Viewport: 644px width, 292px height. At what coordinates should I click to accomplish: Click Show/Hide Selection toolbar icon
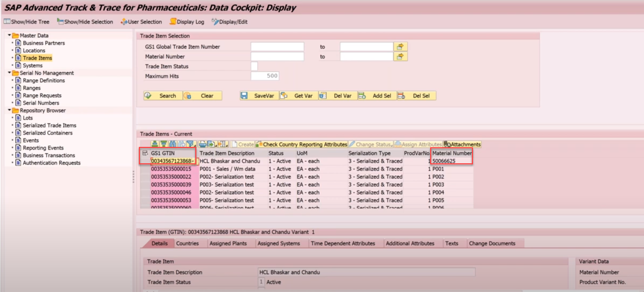pos(60,21)
